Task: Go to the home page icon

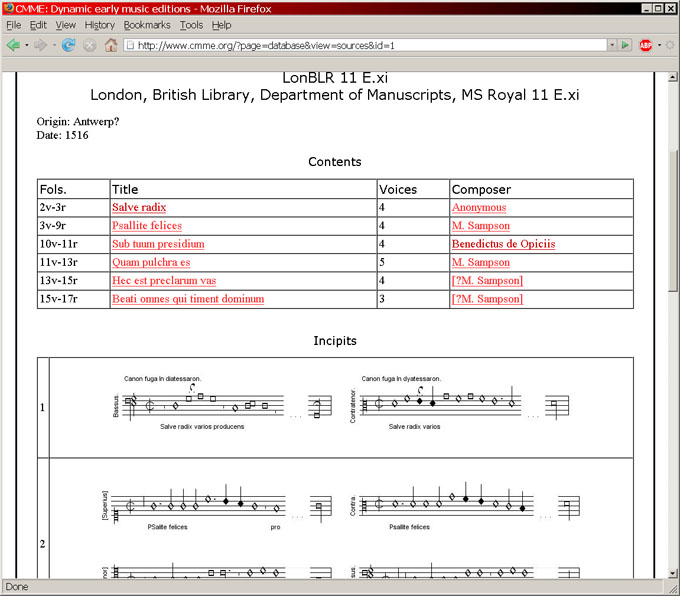Action: pyautogui.click(x=111, y=45)
